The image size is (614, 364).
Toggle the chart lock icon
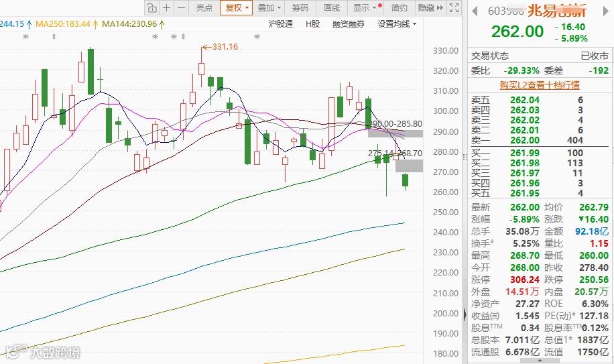[152, 8]
